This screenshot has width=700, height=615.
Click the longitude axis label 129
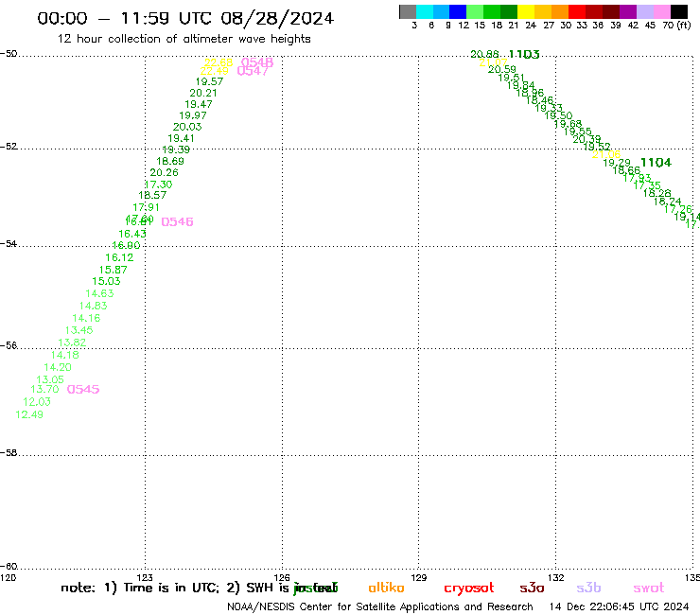click(x=418, y=577)
